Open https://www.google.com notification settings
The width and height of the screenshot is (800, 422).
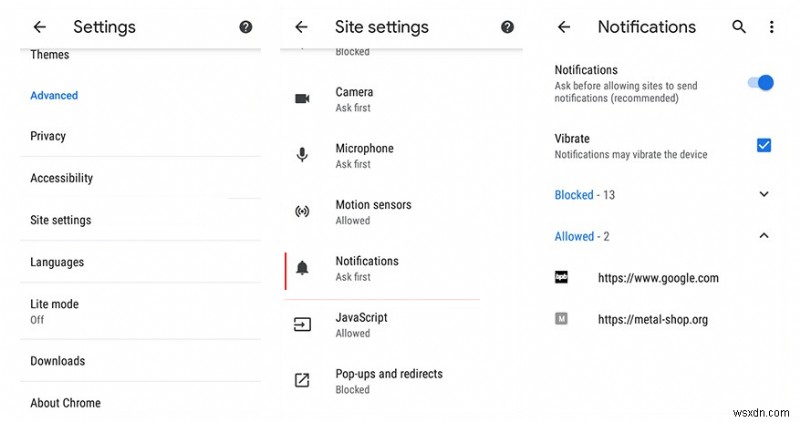(x=658, y=278)
